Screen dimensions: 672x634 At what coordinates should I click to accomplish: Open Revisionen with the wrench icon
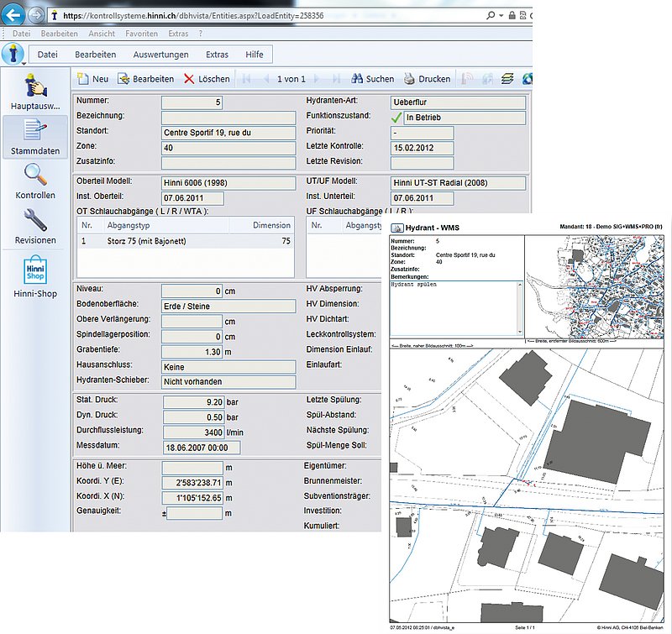pos(35,227)
